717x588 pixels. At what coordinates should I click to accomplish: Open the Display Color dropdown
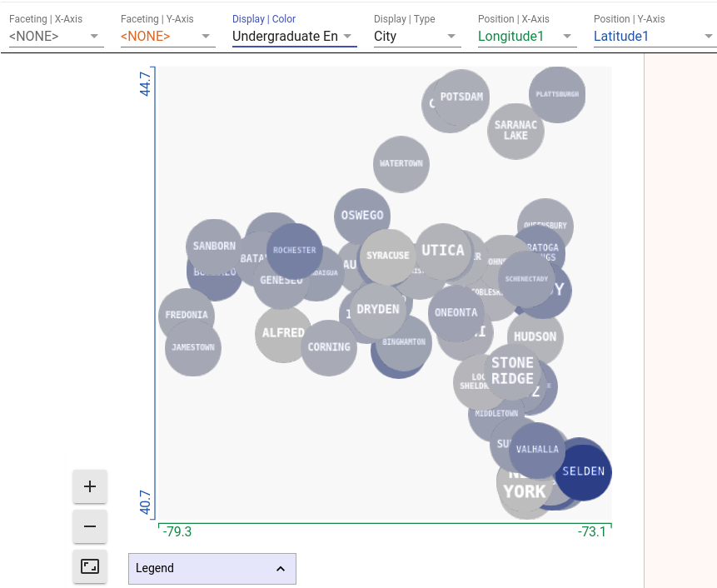coord(295,36)
